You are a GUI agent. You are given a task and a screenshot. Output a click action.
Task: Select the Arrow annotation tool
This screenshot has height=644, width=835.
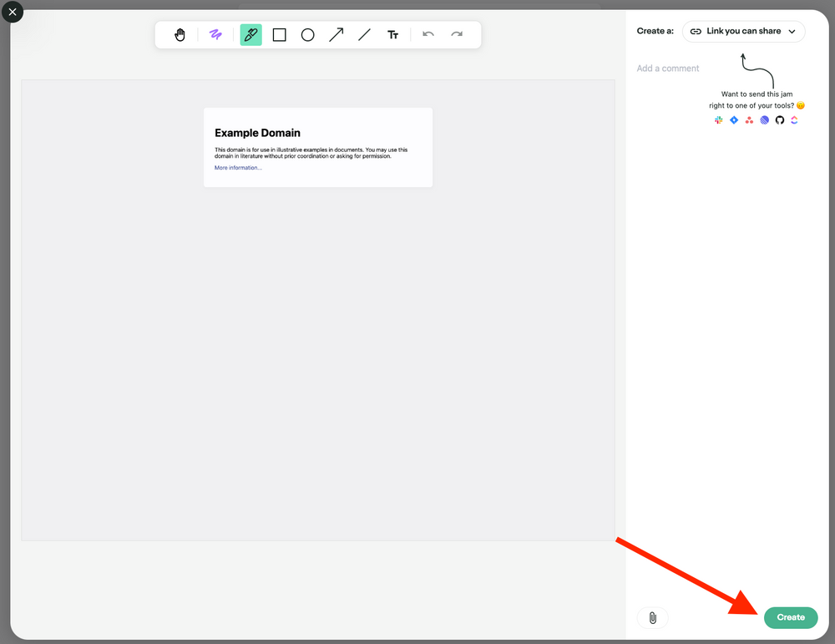[336, 34]
